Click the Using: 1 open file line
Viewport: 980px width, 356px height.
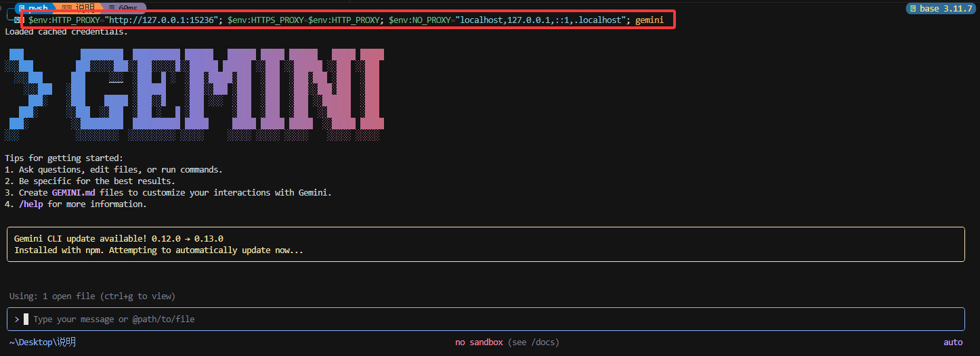(92, 296)
